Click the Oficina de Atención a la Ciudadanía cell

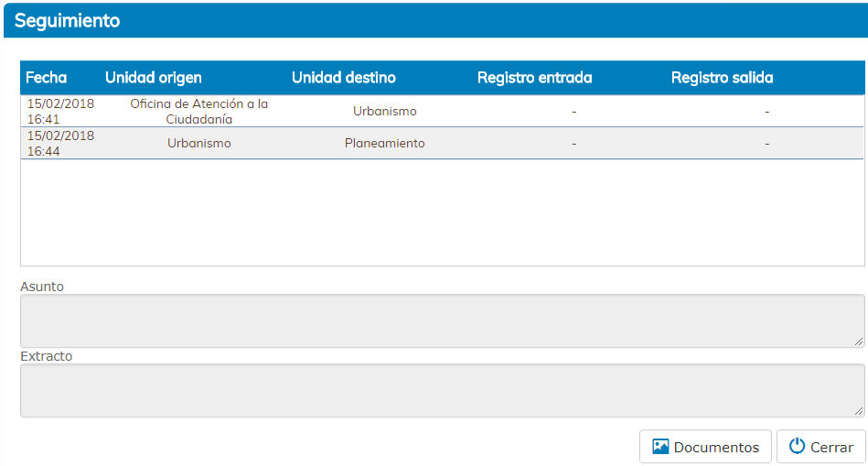[x=199, y=112]
